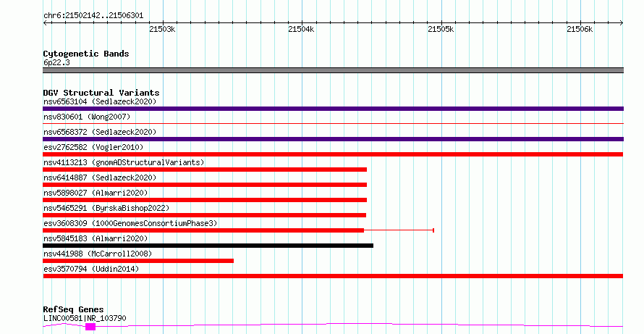Select the red bar for esv2762582

[x=333, y=154]
